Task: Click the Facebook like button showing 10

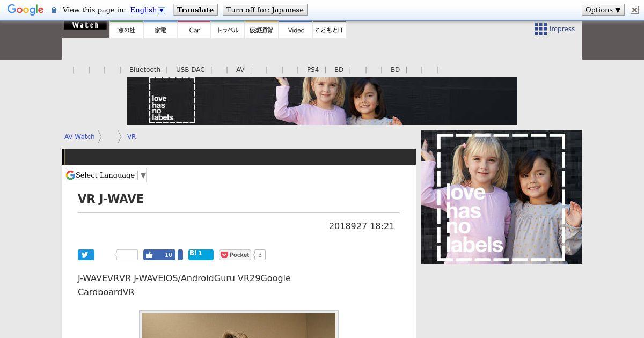Action: coord(159,255)
